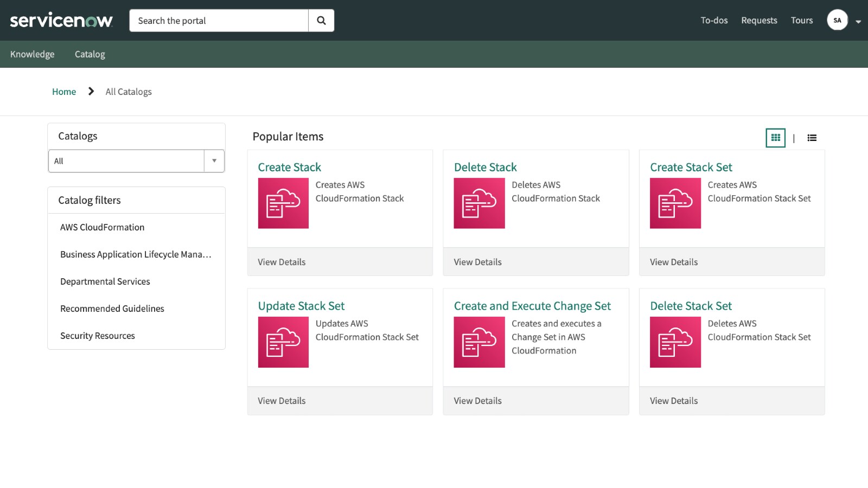Filter by Business Application Lifecycle Management
Image resolution: width=868 pixels, height=488 pixels.
pyautogui.click(x=136, y=254)
